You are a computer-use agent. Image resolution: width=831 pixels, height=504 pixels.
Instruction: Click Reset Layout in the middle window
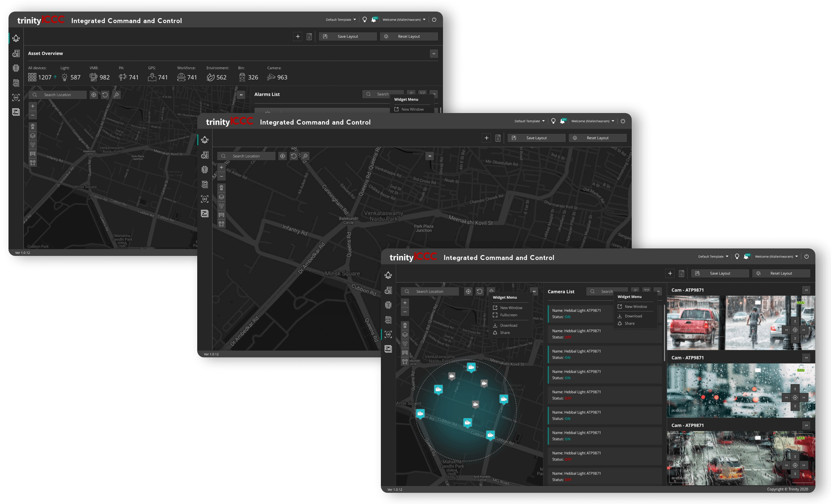pos(597,138)
